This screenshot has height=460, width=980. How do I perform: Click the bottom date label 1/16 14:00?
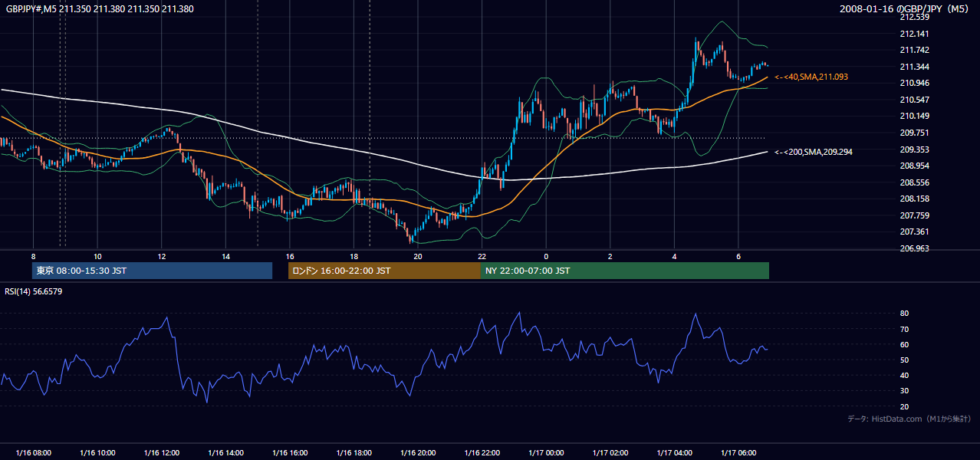click(x=225, y=453)
